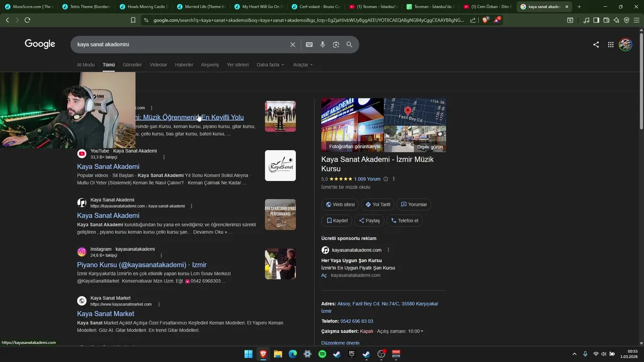Show hidden system tray icons
The width and height of the screenshot is (644, 362).
click(575, 354)
